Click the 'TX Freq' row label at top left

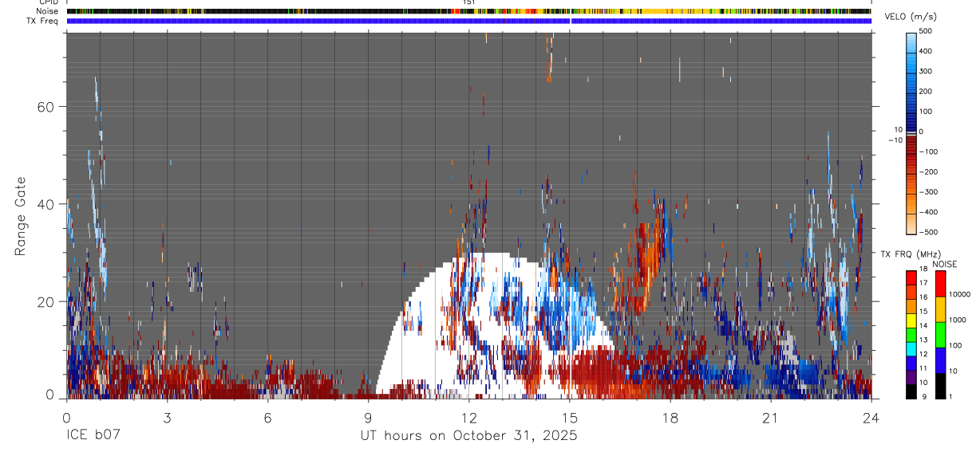point(43,21)
